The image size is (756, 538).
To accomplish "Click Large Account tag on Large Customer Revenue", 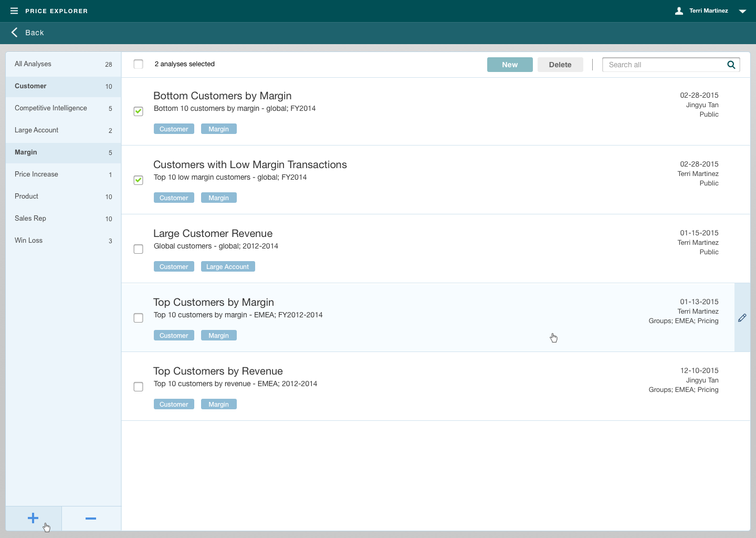I will point(227,267).
